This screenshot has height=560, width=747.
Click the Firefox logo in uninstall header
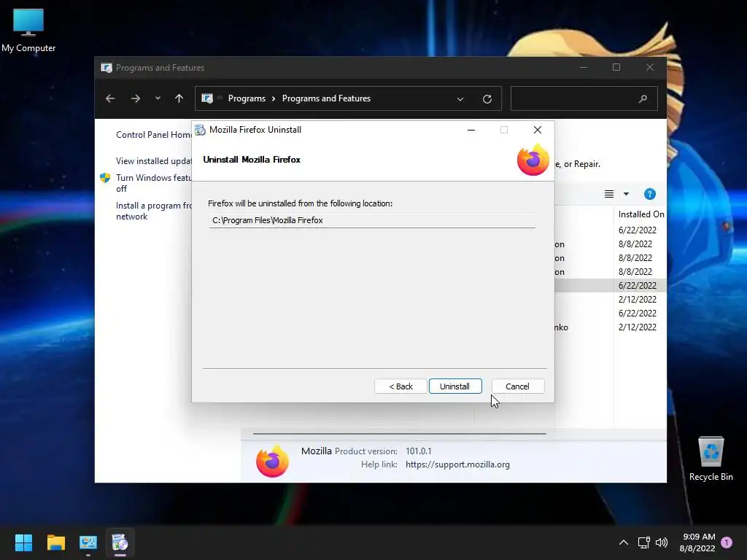pos(533,160)
